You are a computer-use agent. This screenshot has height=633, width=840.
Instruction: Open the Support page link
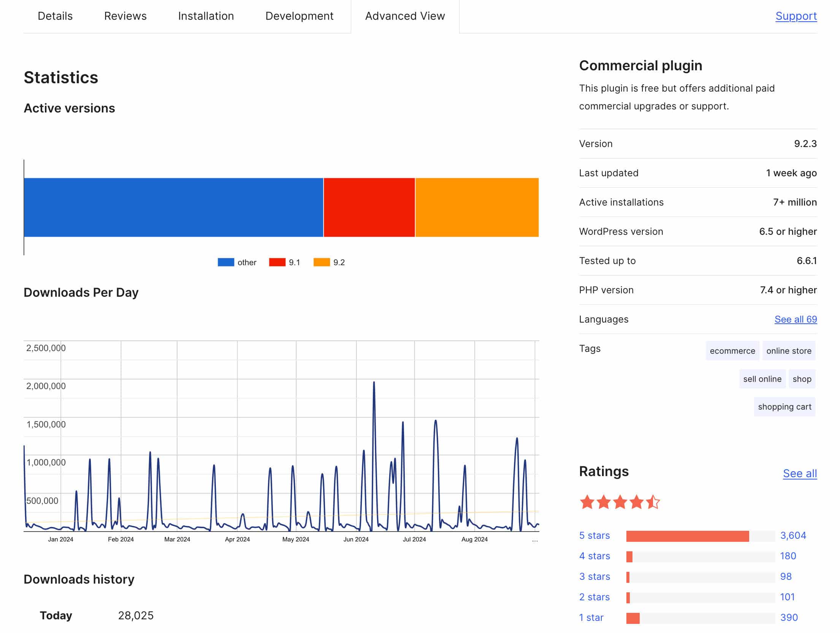click(x=796, y=16)
